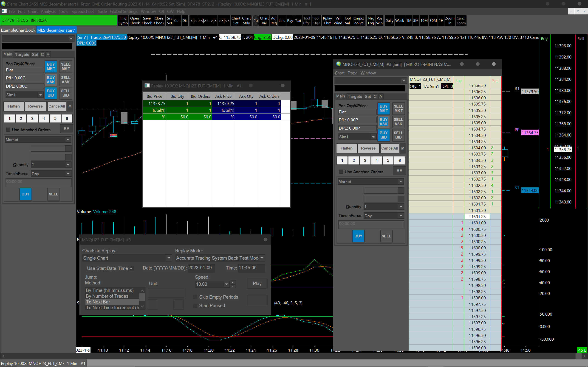Image resolution: width=588 pixels, height=367 pixels.
Task: Click the Chart Values tool button
Action: tap(264, 21)
